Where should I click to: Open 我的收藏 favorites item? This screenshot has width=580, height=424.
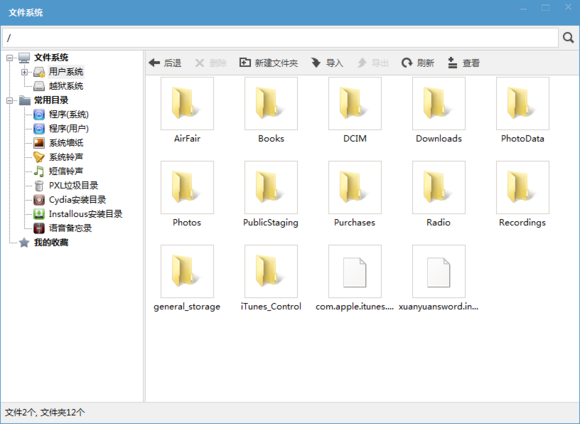click(51, 242)
